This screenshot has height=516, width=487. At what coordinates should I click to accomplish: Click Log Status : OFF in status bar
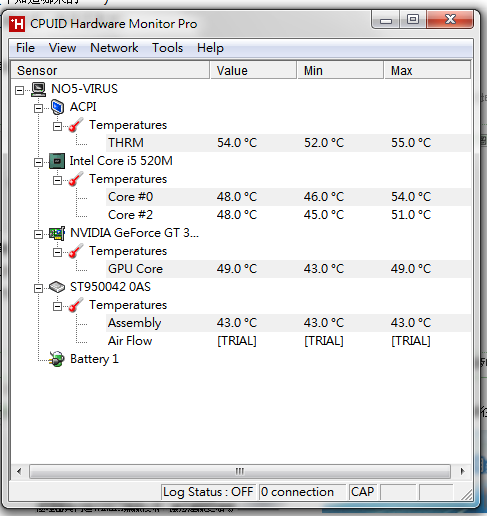point(208,492)
